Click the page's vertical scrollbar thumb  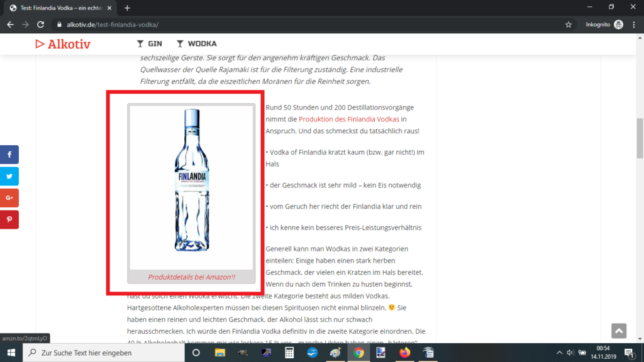(x=640, y=138)
